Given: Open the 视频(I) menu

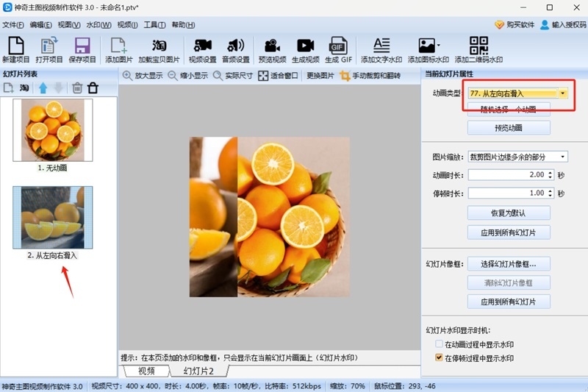Looking at the screenshot, I should 127,25.
